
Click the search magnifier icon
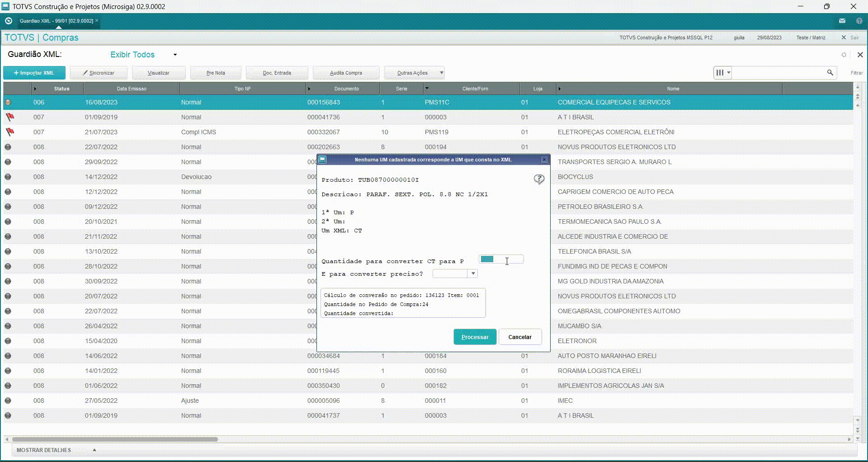pyautogui.click(x=830, y=72)
